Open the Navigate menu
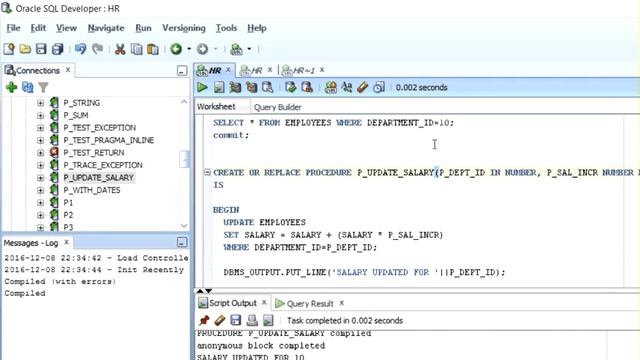Viewport: 640px width, 360px height. pos(106,28)
